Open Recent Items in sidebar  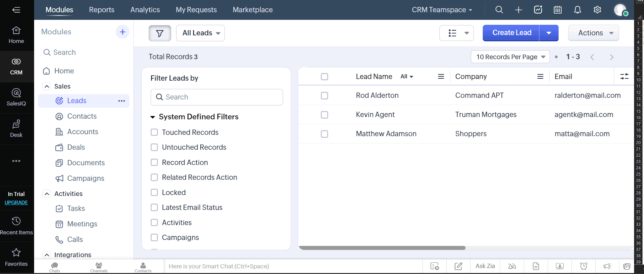click(x=16, y=226)
